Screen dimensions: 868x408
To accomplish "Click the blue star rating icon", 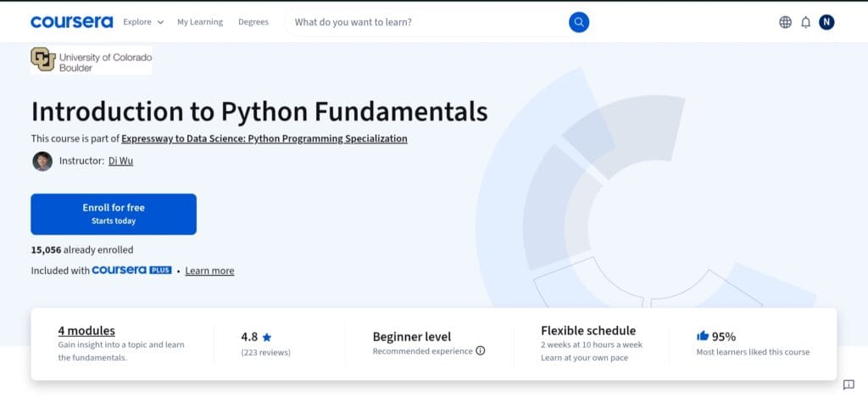I will click(x=267, y=337).
